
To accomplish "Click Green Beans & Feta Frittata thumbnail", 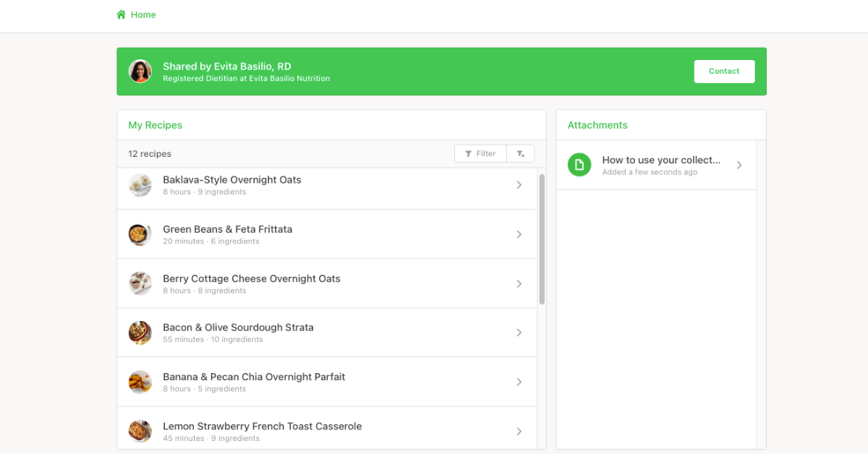I will pyautogui.click(x=140, y=234).
